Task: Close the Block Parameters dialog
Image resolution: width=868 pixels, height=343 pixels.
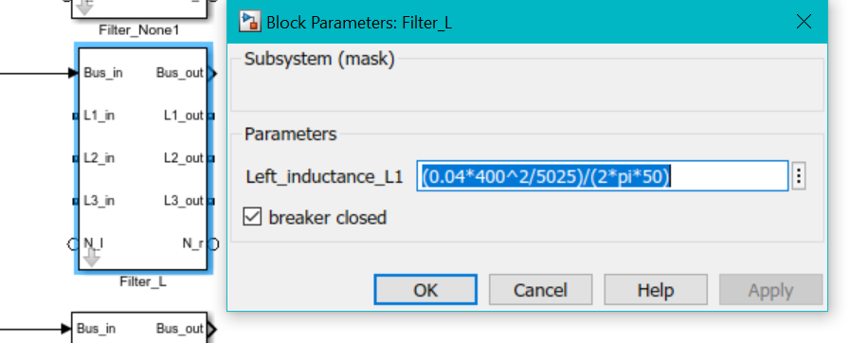Action: [x=804, y=22]
